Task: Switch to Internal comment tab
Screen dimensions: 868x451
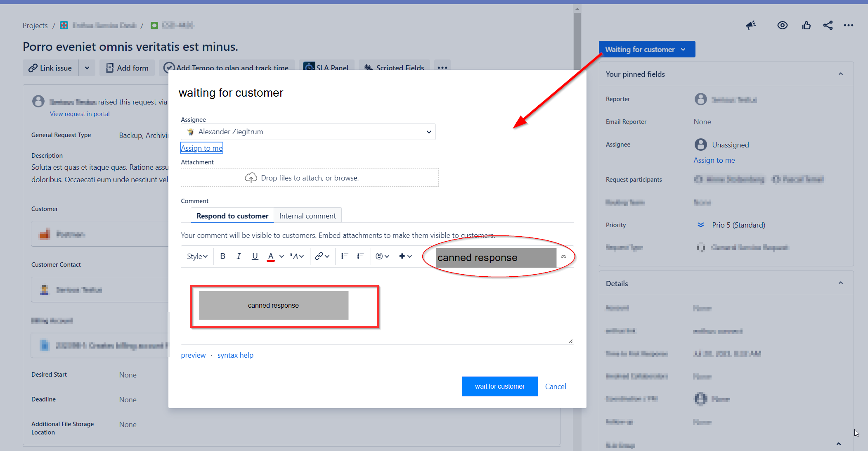Action: [307, 216]
